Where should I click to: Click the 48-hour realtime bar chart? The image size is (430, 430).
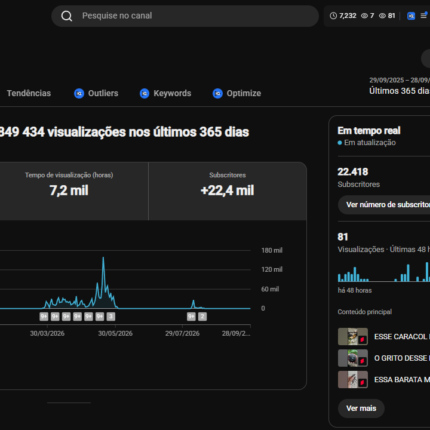[384, 272]
